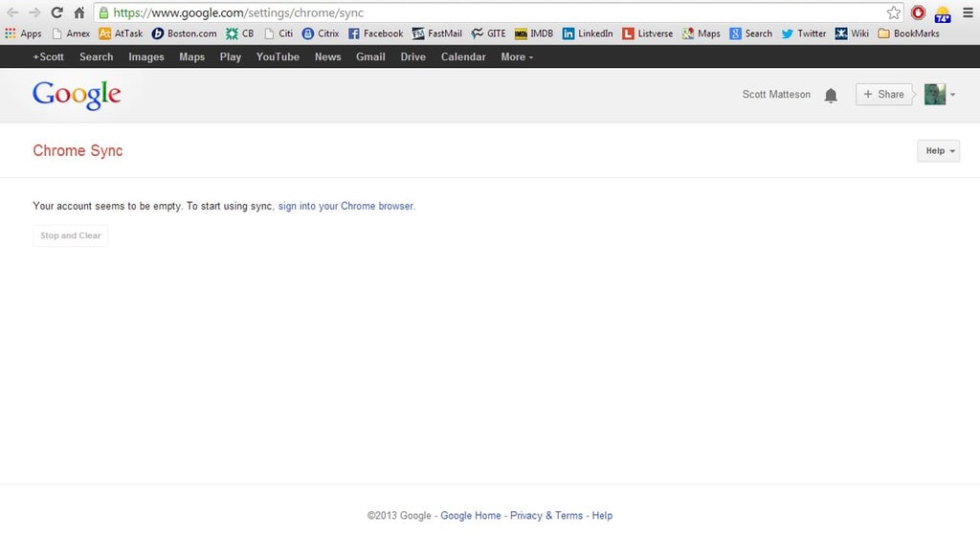Select Images in the Google bar
Viewport: 980px width, 558px height.
(146, 56)
